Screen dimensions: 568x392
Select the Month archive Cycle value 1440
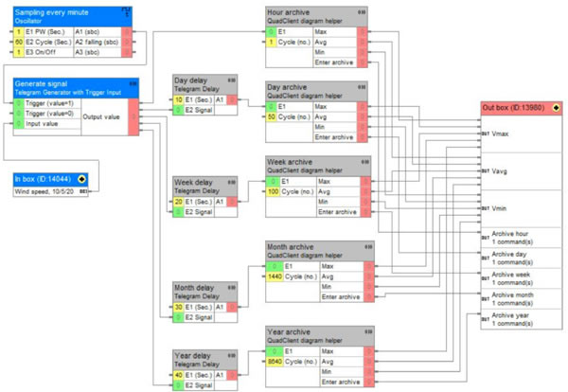point(275,276)
